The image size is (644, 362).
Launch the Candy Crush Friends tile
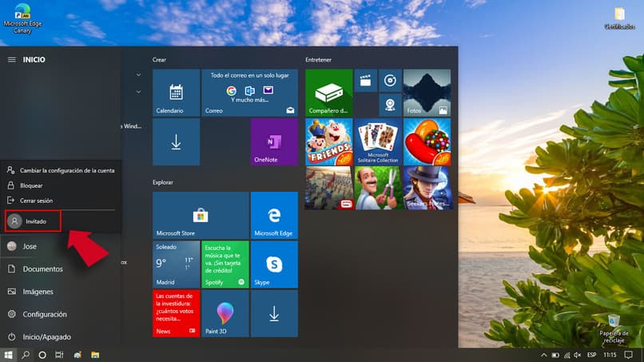329,142
